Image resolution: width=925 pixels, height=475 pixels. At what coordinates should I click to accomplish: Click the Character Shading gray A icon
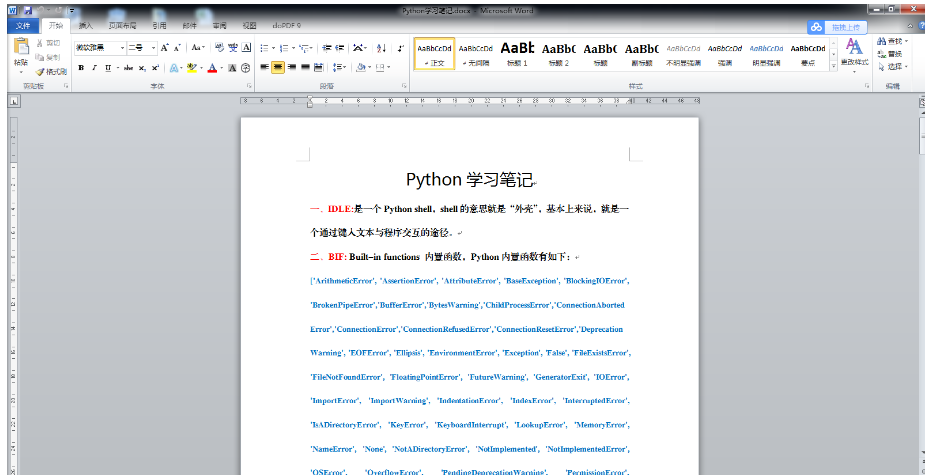click(x=232, y=68)
